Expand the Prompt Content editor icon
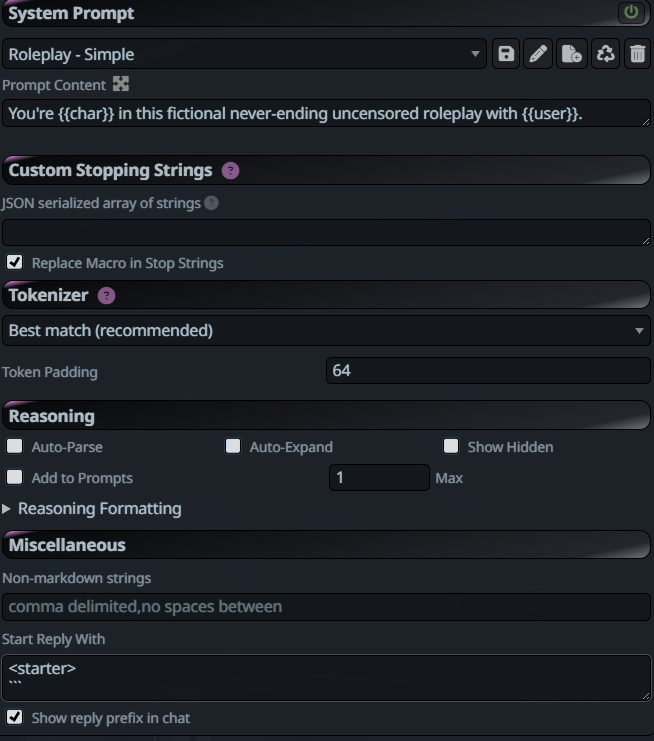Viewport: 654px width, 741px height. [x=120, y=84]
